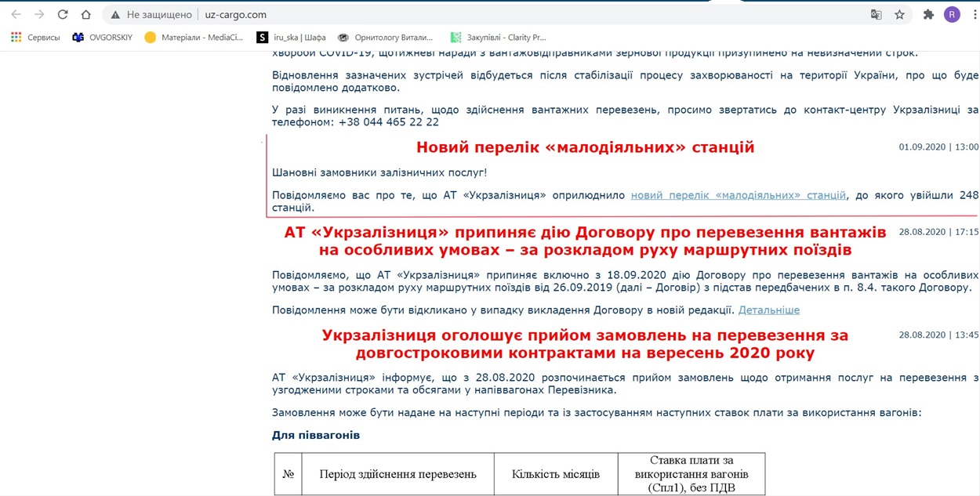Go to the browser home page
The height and width of the screenshot is (496, 980).
[86, 14]
